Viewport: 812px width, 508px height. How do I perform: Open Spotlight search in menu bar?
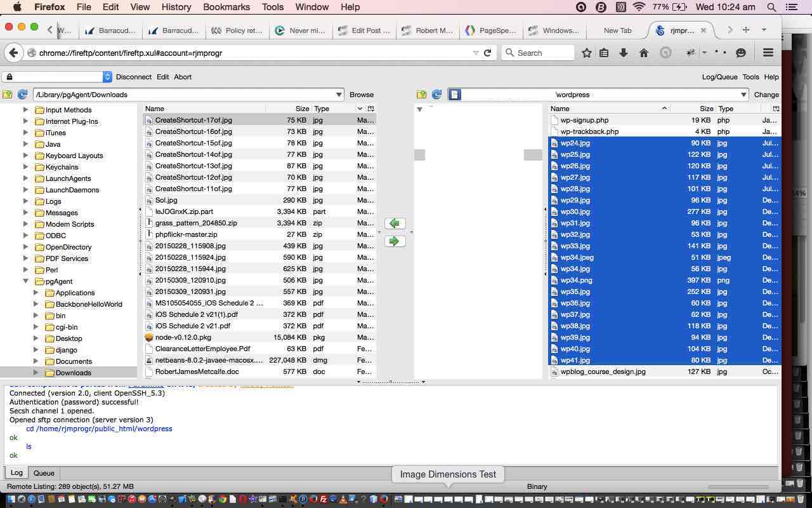point(772,7)
